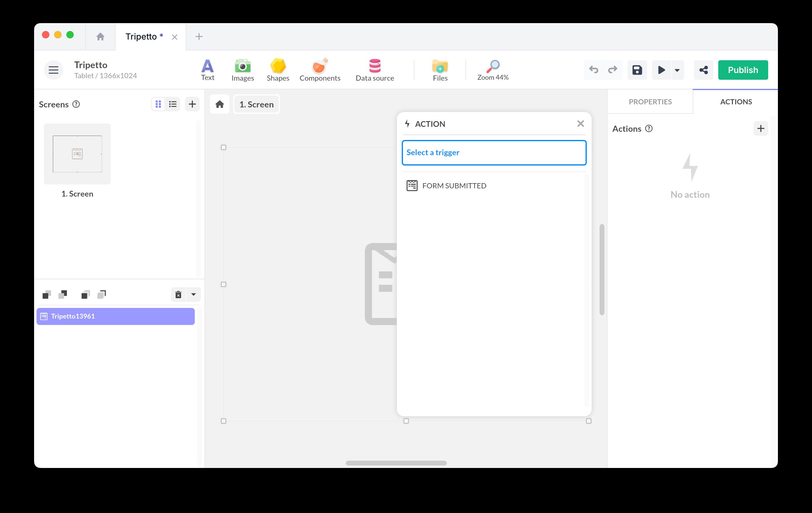Click the canvas horizontal scrollbar

pos(396,463)
